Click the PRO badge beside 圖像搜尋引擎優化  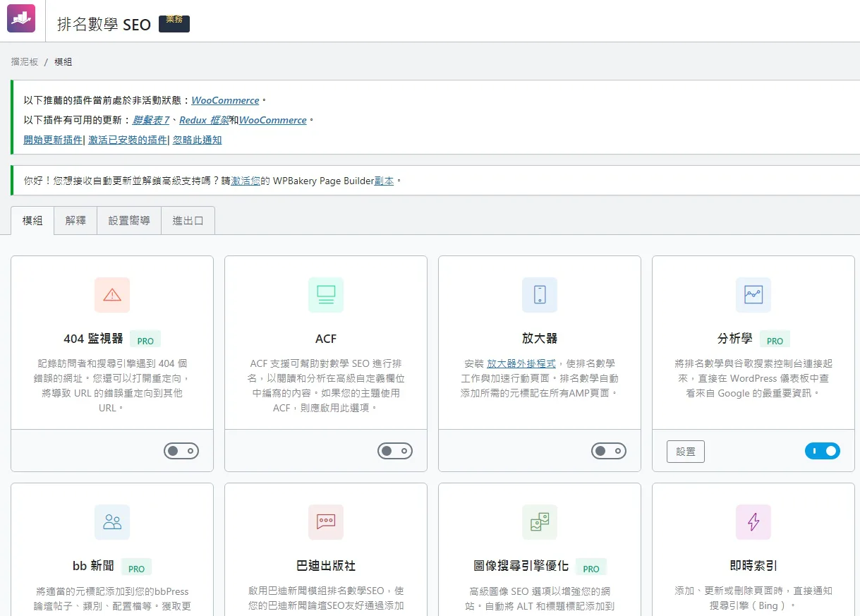591,568
